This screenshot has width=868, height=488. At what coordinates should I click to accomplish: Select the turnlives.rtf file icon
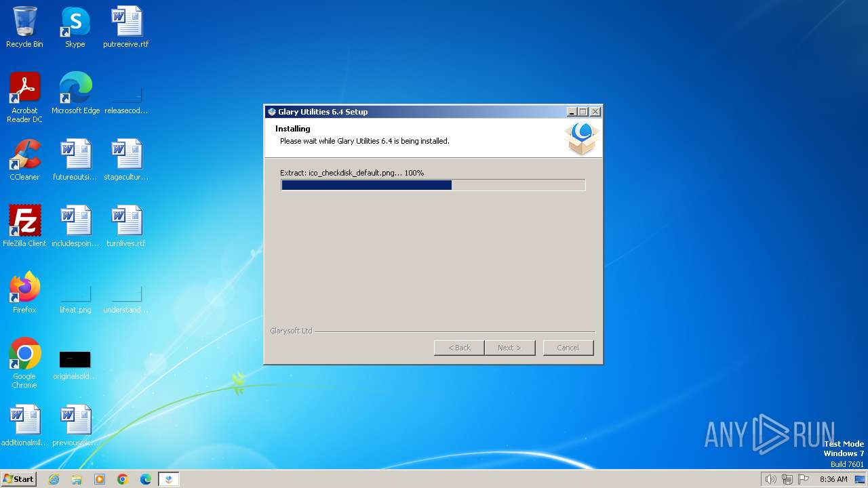[x=126, y=226]
